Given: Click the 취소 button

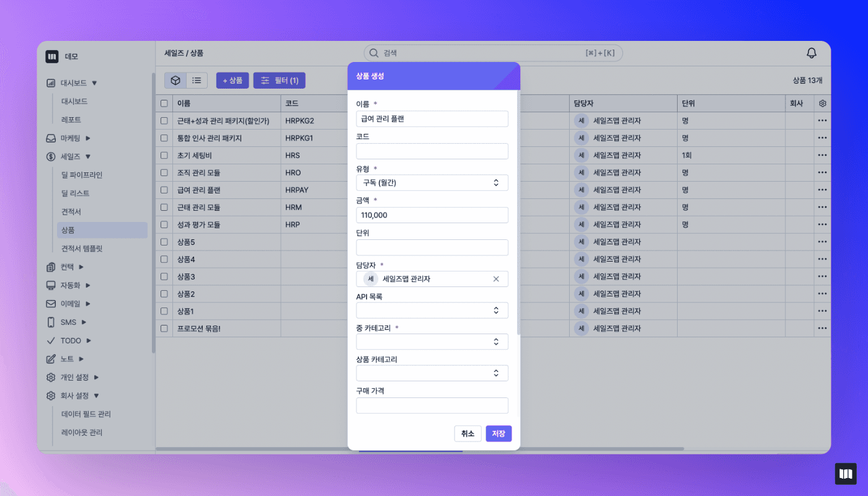Looking at the screenshot, I should coord(468,434).
